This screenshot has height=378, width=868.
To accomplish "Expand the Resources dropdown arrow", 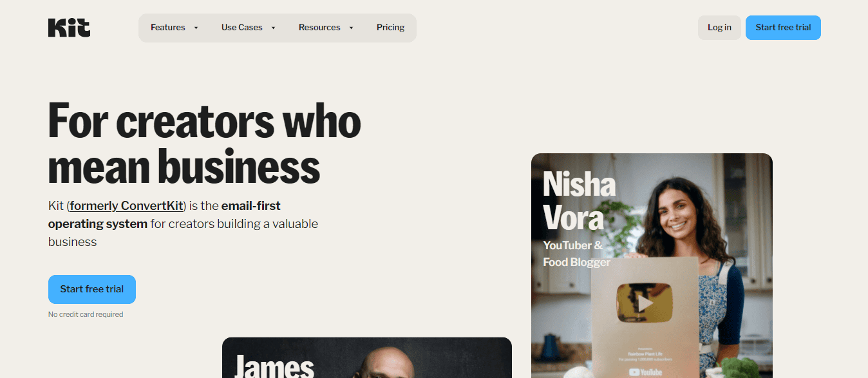I will click(x=351, y=28).
